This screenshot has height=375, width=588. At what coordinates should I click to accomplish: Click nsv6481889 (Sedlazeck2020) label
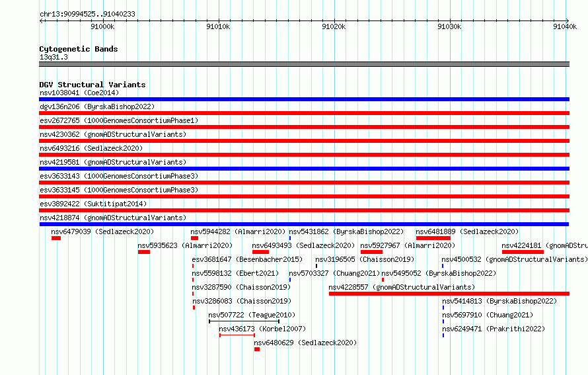tap(467, 231)
